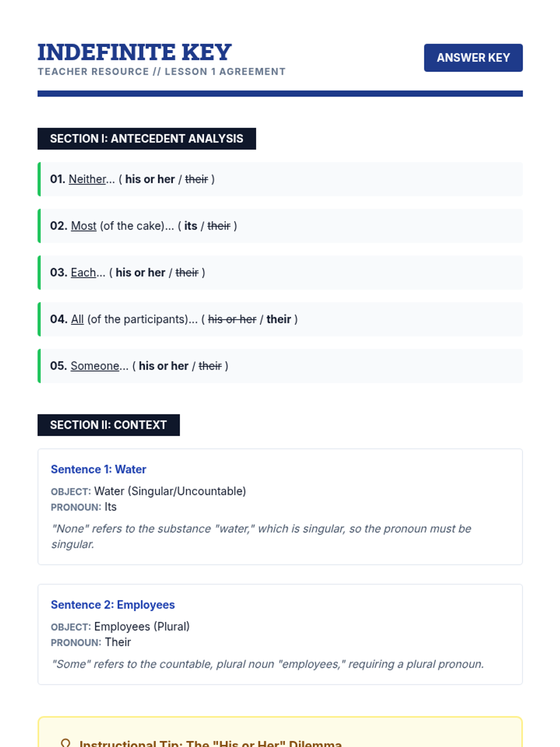
Task: Click the Instructional Tip heading text
Action: click(210, 743)
